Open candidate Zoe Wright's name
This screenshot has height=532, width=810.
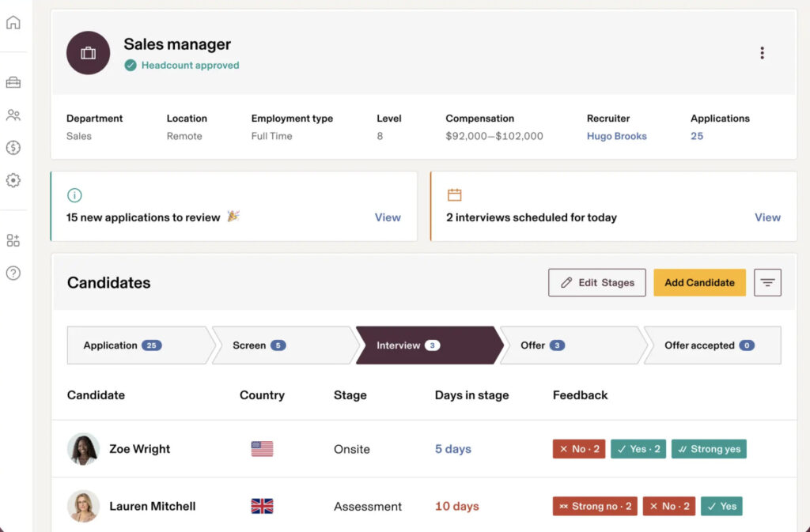click(139, 449)
